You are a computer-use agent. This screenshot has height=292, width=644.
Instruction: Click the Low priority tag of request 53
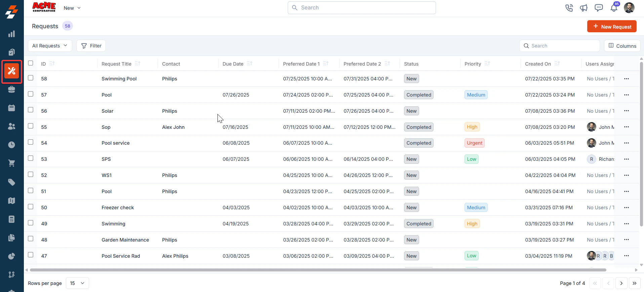pyautogui.click(x=472, y=159)
